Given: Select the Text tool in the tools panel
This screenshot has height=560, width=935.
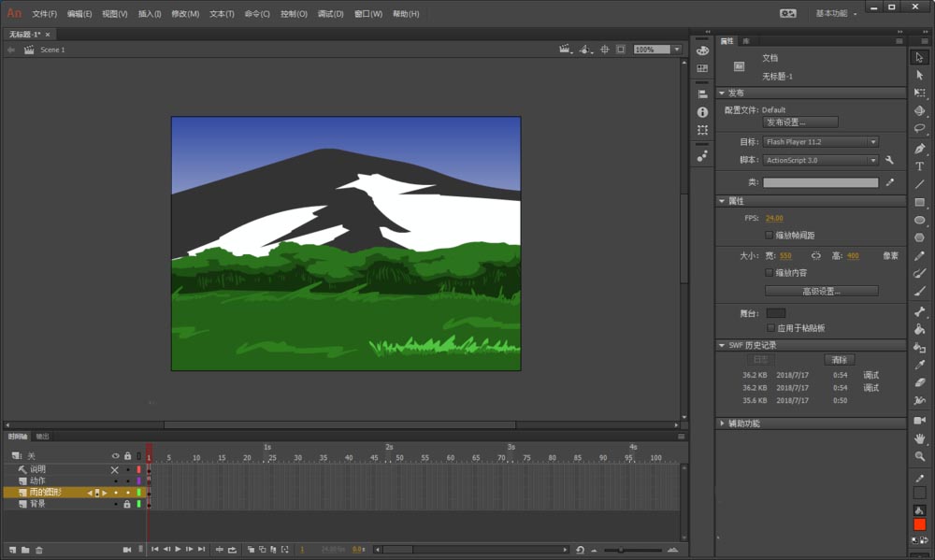Looking at the screenshot, I should (919, 166).
